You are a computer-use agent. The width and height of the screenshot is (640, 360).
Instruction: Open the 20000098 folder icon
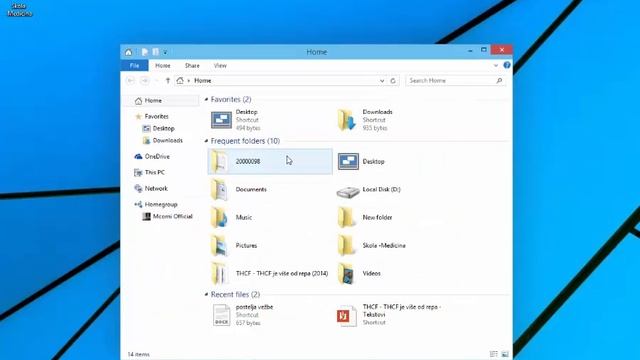pyautogui.click(x=220, y=162)
